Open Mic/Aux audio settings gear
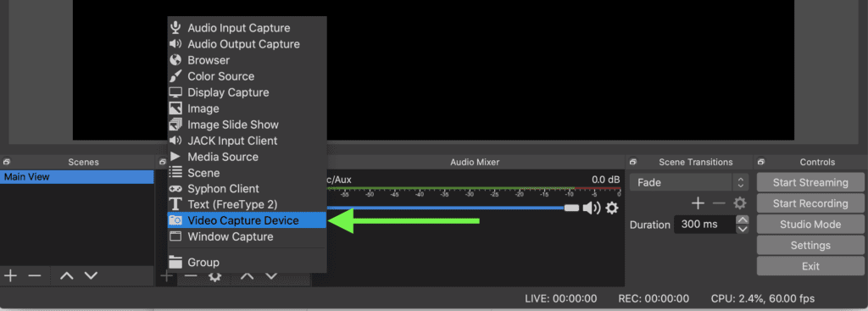Screen dimensions: 868x311 coord(612,208)
